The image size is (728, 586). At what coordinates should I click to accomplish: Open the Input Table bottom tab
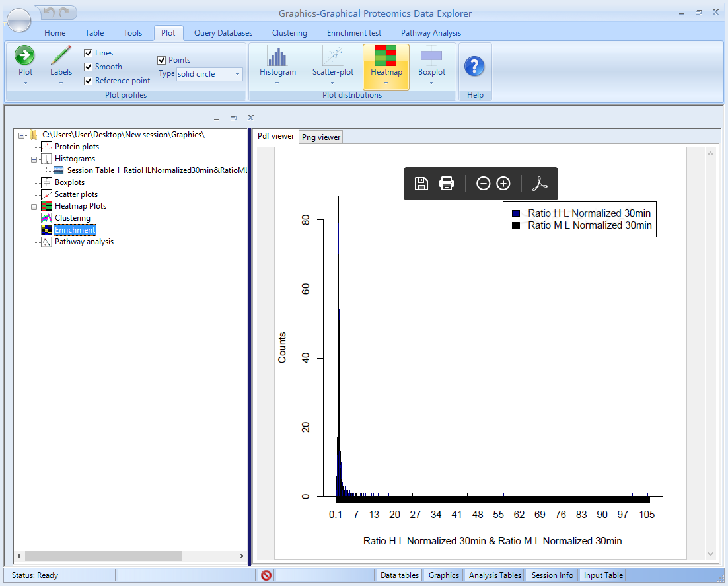603,575
